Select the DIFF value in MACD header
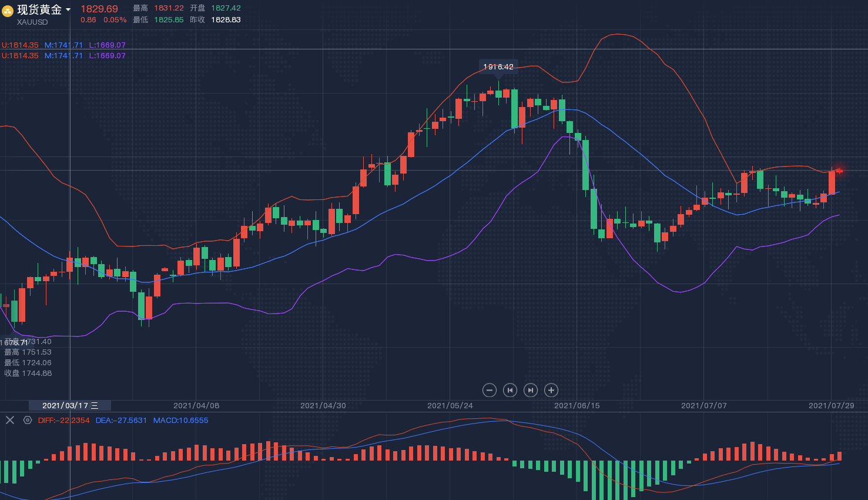The height and width of the screenshot is (500, 868). point(64,420)
